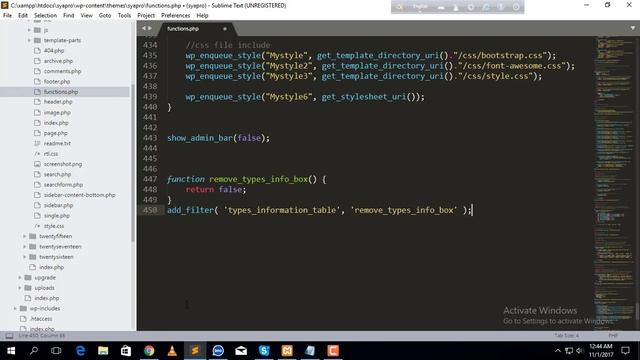The image size is (640, 360).
Task: Go to previous tab with left arrow
Action: point(143,28)
